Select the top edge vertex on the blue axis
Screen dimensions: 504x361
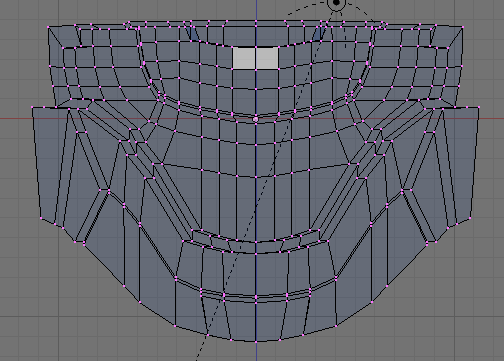[x=256, y=21]
